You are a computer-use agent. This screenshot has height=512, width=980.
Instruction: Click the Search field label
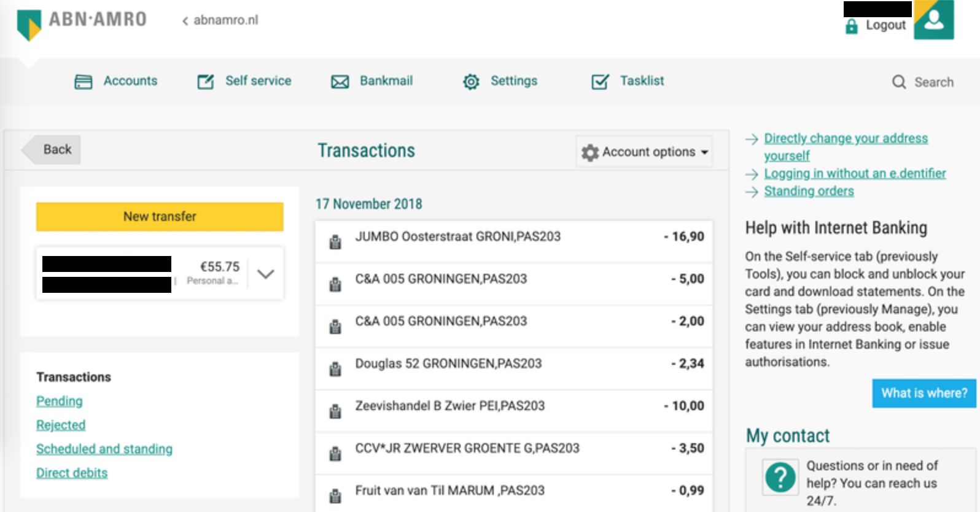(934, 82)
